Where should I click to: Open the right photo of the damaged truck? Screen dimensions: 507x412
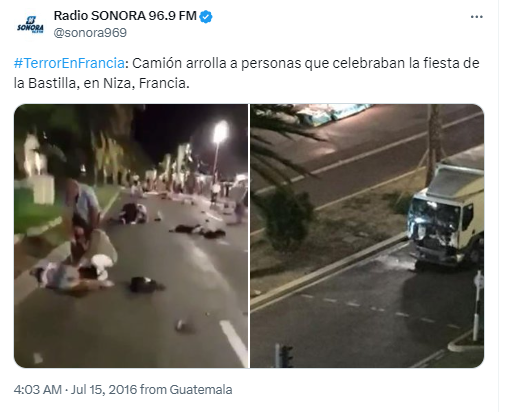[367, 236]
